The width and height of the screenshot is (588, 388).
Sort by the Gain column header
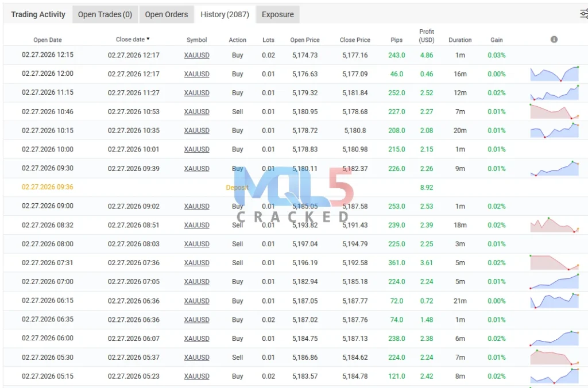coord(496,40)
